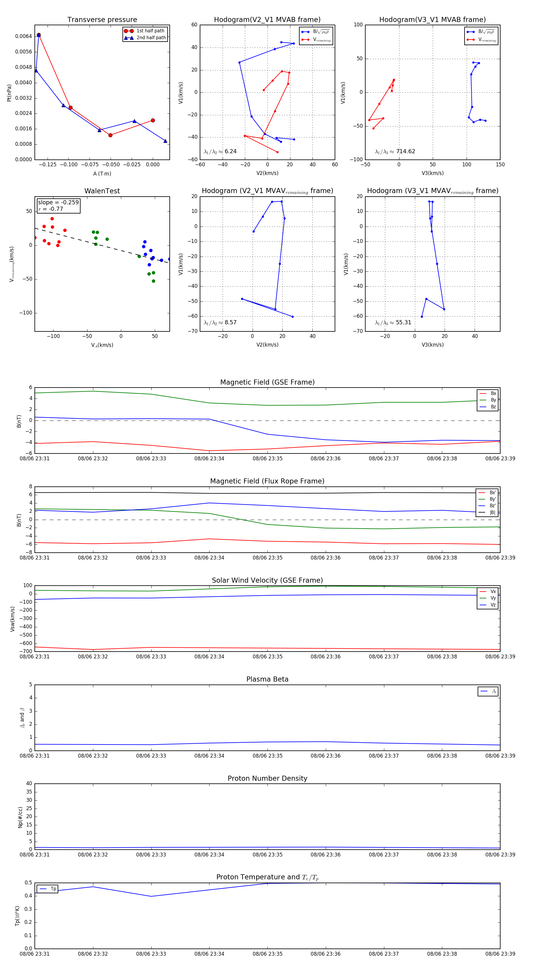535x980 pixels.
Task: Click the 'A (T·m)' axis label
Action: [x=102, y=174]
